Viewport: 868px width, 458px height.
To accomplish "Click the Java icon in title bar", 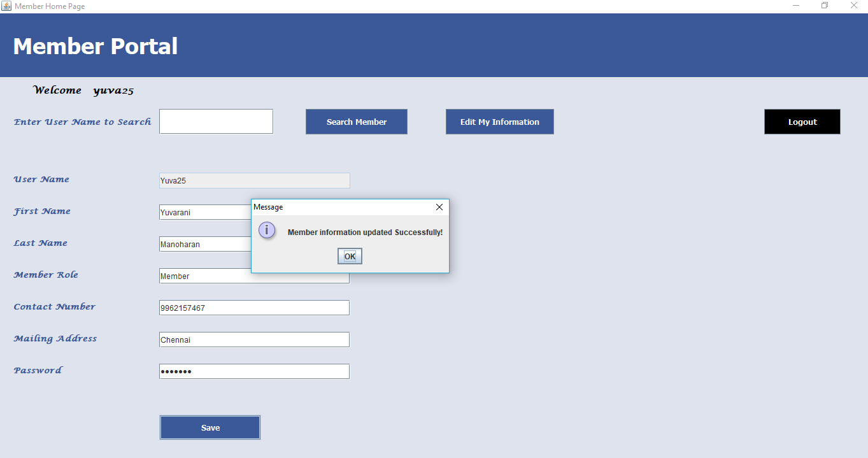I will click(x=6, y=6).
